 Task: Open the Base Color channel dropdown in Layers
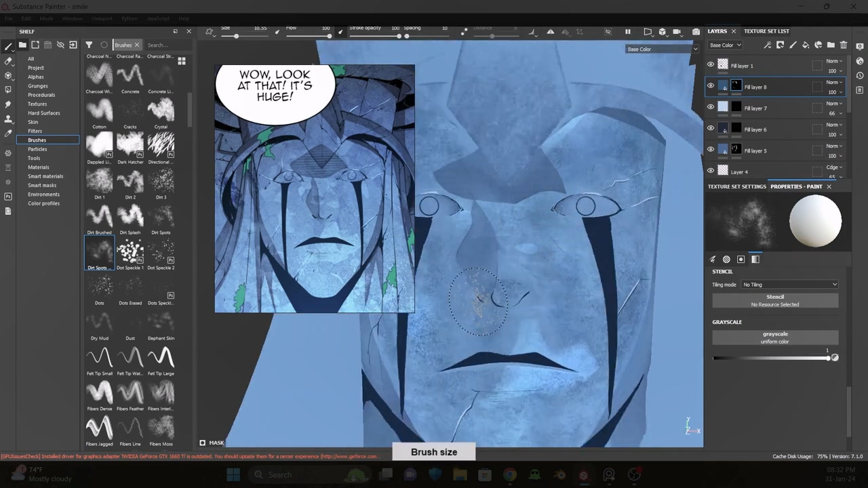pyautogui.click(x=725, y=45)
